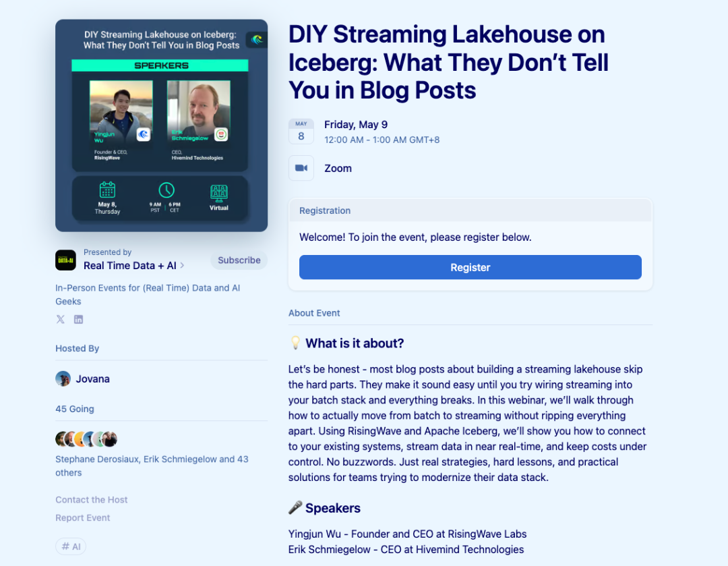Click the microphone emoji beside Speakers
The image size is (728, 566).
point(295,507)
